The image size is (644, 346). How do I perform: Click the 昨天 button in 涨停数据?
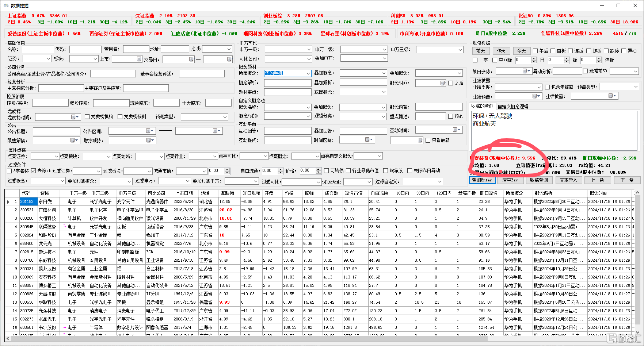(x=501, y=51)
